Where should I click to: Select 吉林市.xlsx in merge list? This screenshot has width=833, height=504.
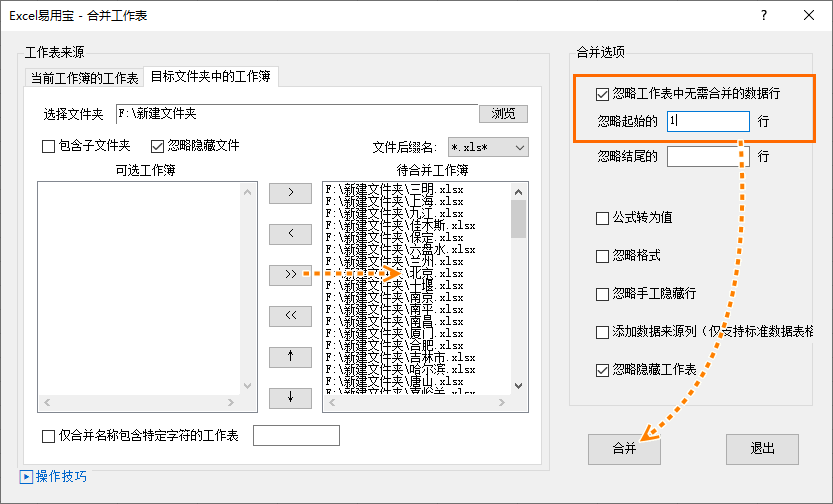click(400, 357)
